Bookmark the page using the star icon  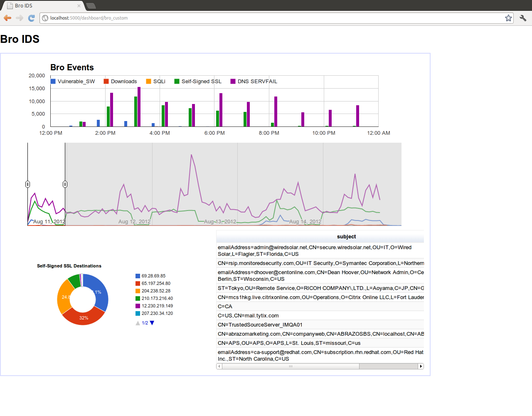click(508, 18)
